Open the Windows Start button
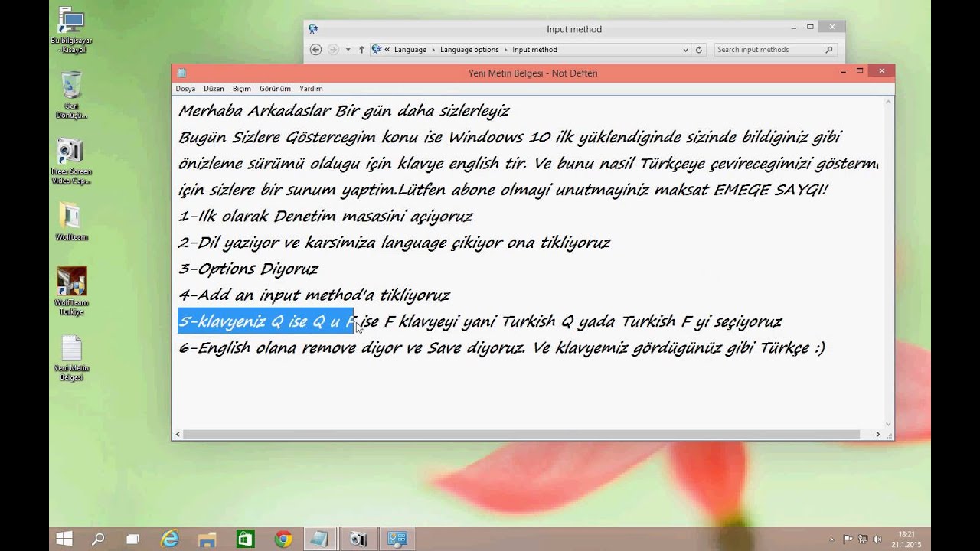Screen dimensions: 980x551 tap(64, 539)
